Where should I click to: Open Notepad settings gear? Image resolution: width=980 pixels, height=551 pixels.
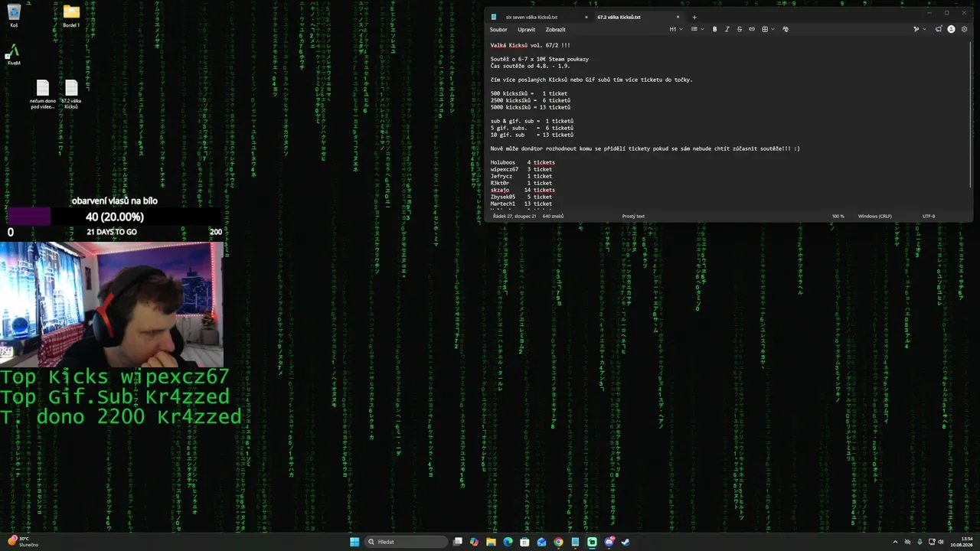point(964,29)
